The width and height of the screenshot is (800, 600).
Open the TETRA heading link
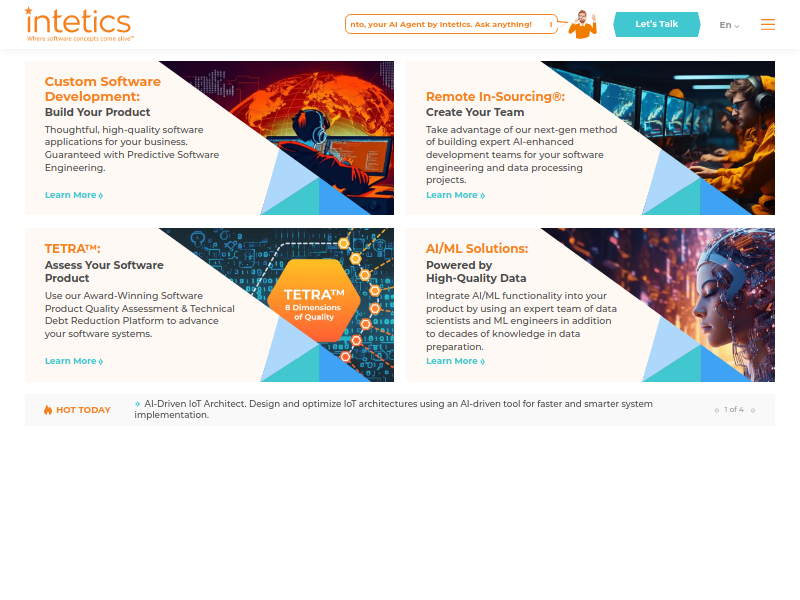(x=72, y=248)
